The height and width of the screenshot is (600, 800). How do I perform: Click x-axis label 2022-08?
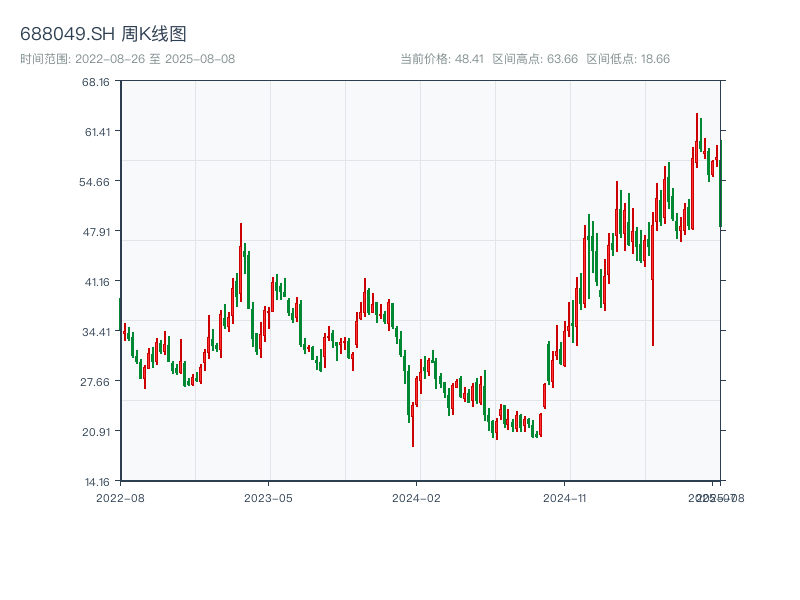pyautogui.click(x=120, y=498)
